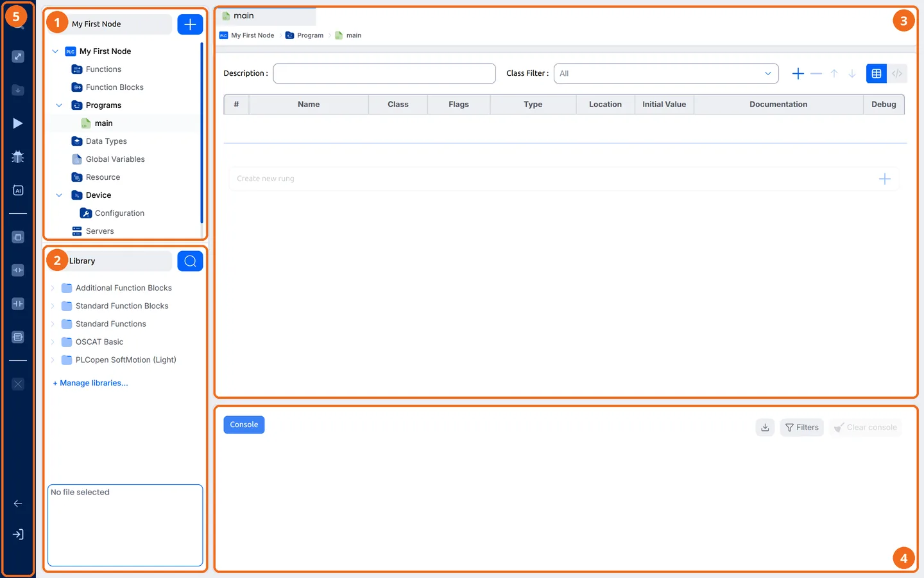Viewport: 924px width, 578px height.
Task: Open the Console tab
Action: pyautogui.click(x=244, y=425)
